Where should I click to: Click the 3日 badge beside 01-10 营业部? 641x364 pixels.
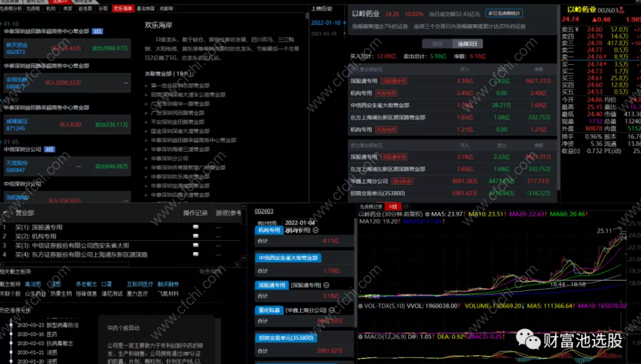tap(97, 31)
